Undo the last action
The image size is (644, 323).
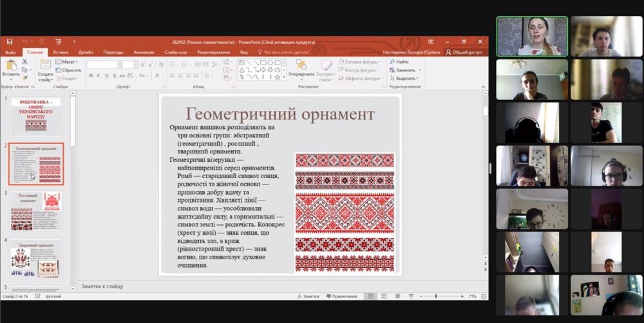25,42
